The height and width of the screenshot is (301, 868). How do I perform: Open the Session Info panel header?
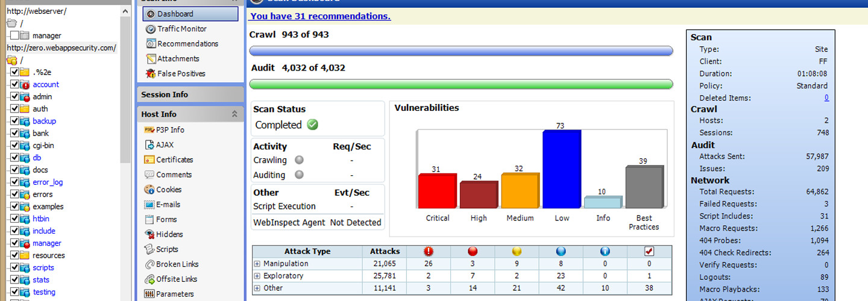190,95
